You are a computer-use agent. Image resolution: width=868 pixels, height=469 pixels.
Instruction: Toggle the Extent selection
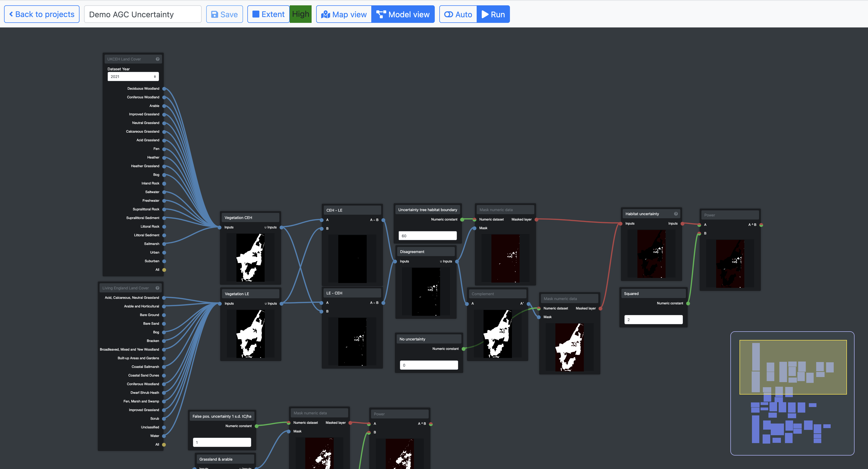[x=269, y=14]
